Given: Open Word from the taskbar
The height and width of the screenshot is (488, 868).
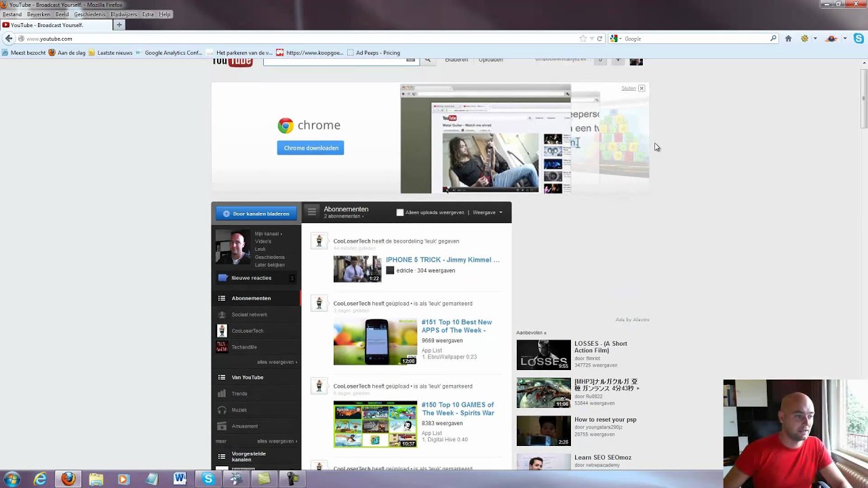Looking at the screenshot, I should (x=180, y=479).
